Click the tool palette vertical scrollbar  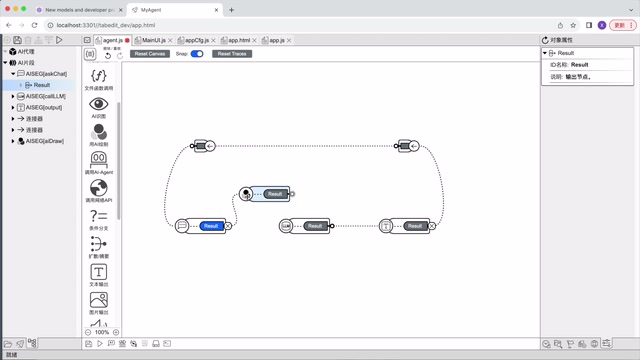click(x=119, y=161)
